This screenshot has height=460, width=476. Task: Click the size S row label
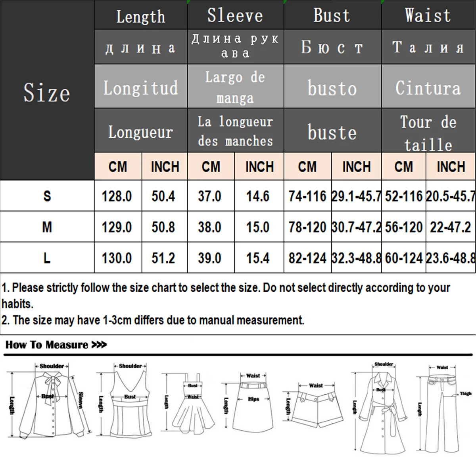pyautogui.click(x=47, y=196)
